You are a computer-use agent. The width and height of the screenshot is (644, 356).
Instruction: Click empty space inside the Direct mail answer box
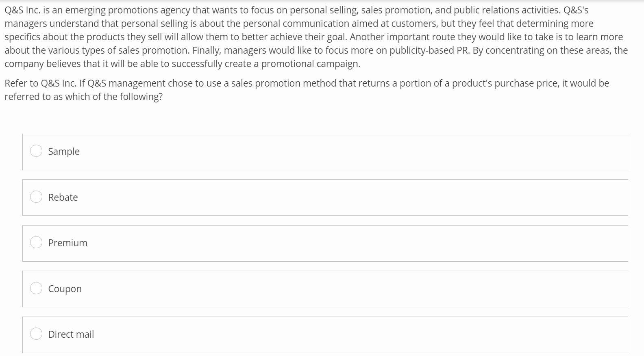(x=325, y=335)
